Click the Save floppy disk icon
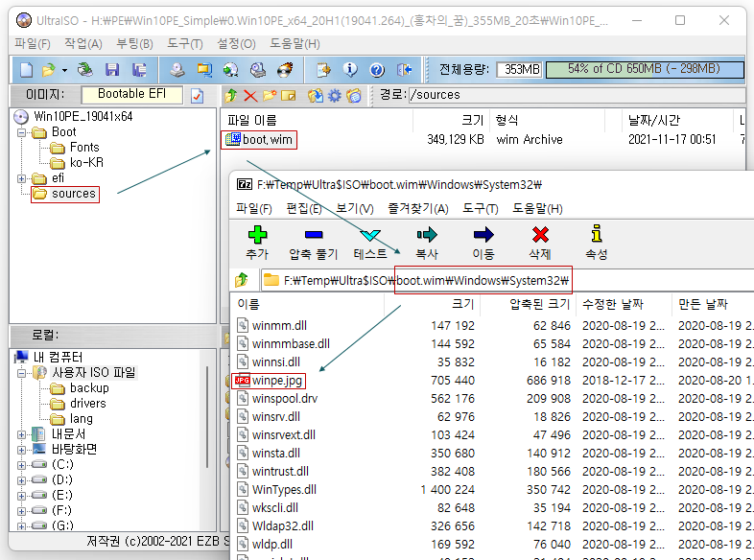The image size is (754, 560). coord(112,70)
